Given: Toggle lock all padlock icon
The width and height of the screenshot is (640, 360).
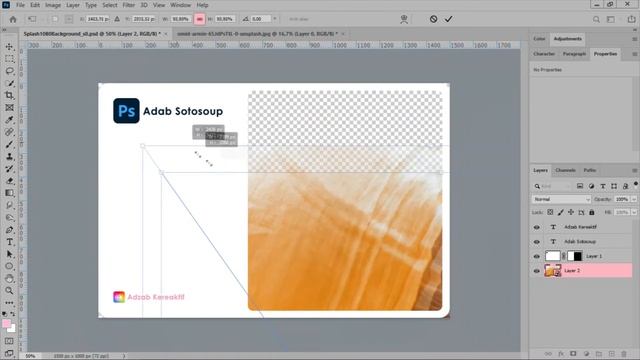Looking at the screenshot, I should pyautogui.click(x=591, y=212).
